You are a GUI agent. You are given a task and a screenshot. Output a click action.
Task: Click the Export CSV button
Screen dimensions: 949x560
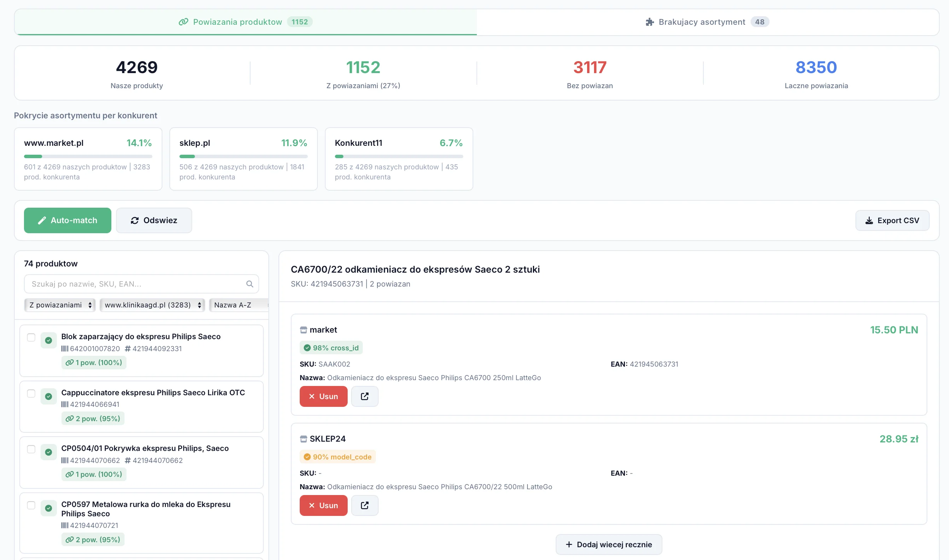coord(892,220)
